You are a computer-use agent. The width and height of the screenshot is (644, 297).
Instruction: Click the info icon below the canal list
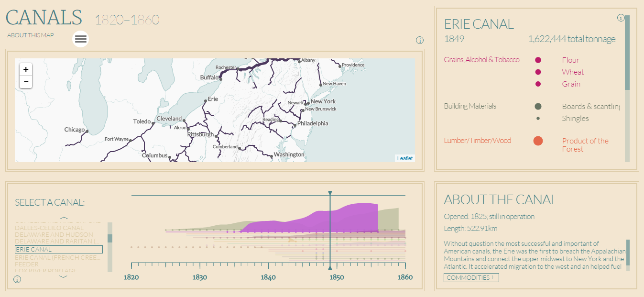(17, 279)
